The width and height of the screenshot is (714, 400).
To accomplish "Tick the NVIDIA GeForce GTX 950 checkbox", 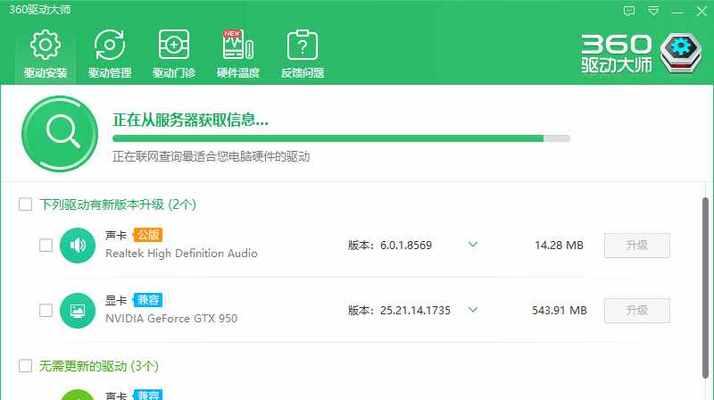I will (46, 311).
